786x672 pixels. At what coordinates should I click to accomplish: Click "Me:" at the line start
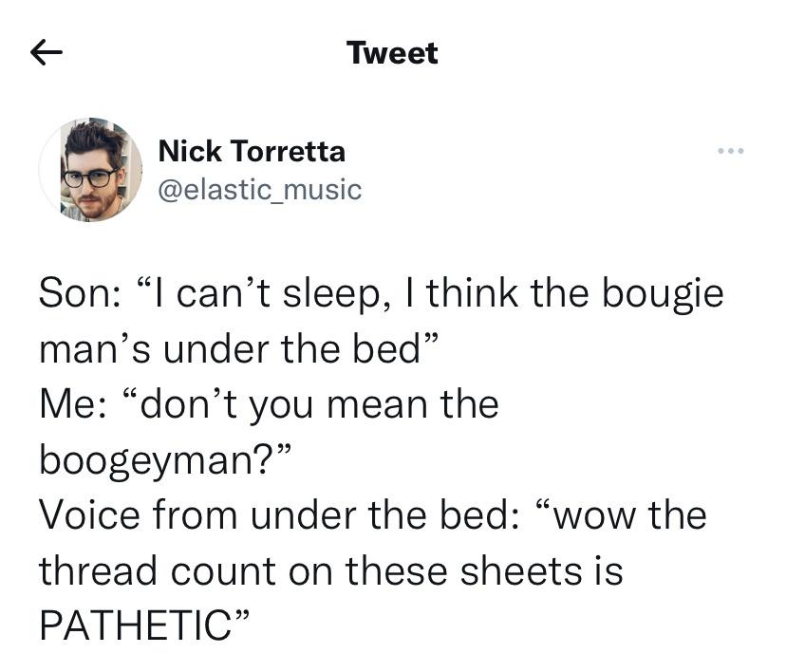coord(73,405)
